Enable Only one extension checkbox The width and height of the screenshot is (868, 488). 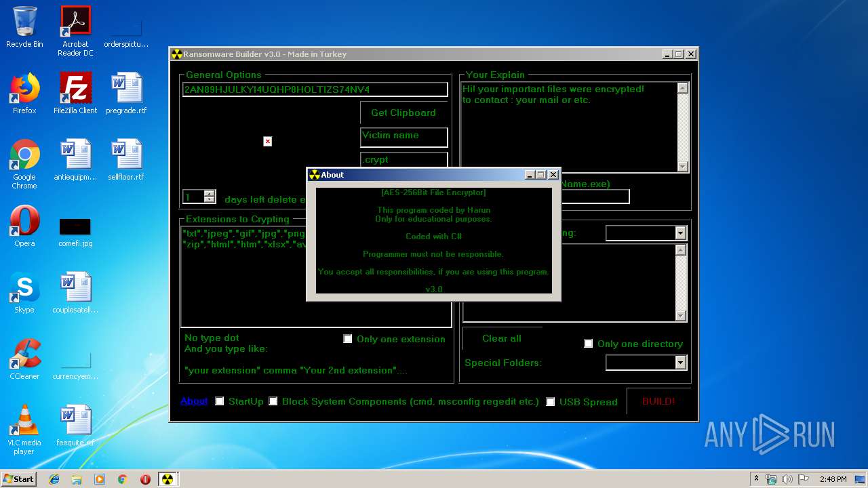tap(348, 339)
